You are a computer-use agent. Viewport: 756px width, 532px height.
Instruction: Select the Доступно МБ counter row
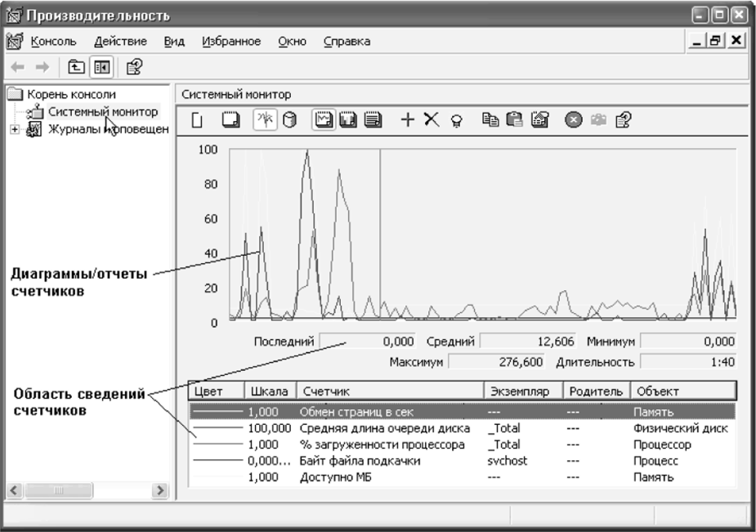click(463, 477)
